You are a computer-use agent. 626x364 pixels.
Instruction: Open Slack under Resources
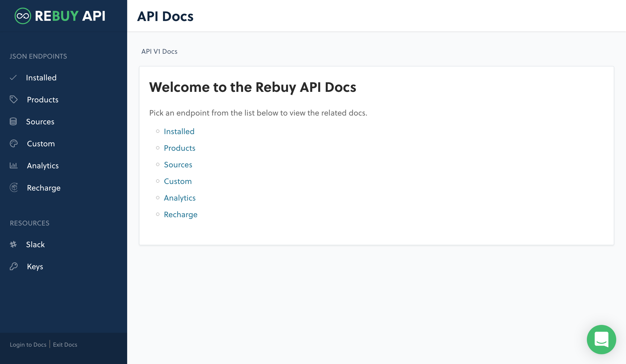(x=35, y=244)
